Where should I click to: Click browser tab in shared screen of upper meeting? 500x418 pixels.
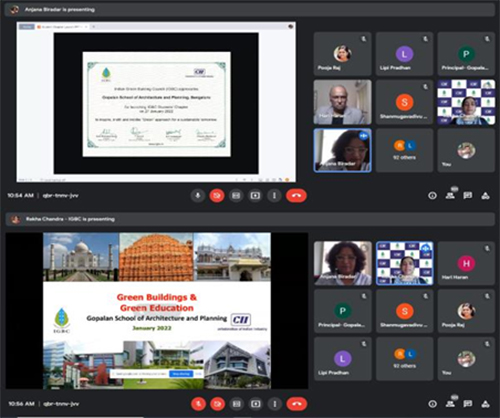point(62,26)
